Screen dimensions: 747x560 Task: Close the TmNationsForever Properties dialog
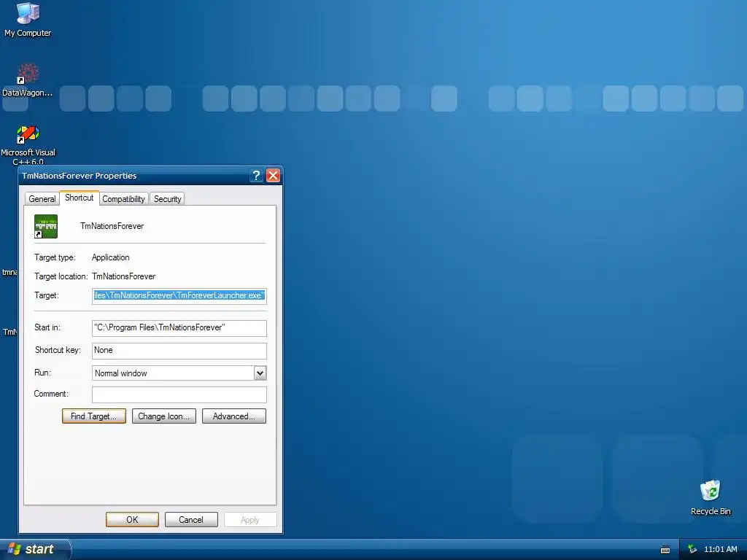273,176
